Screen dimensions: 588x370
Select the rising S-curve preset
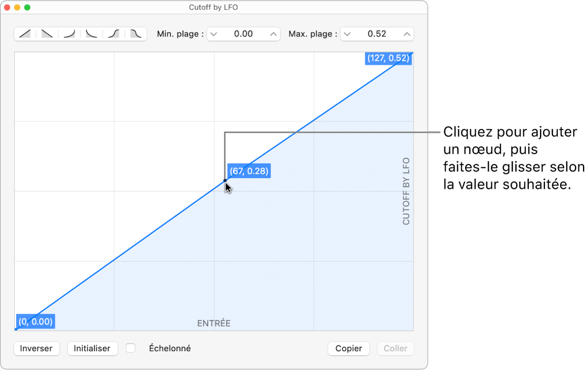coord(112,33)
